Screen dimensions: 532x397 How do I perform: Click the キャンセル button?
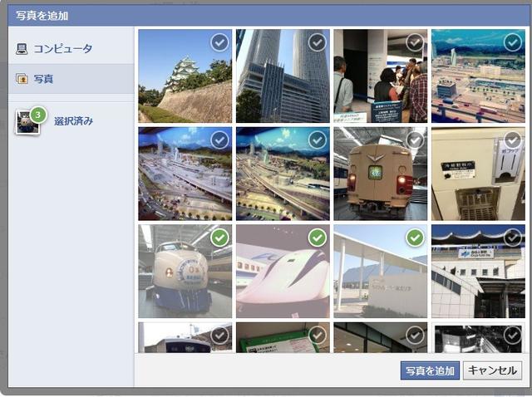(x=492, y=370)
